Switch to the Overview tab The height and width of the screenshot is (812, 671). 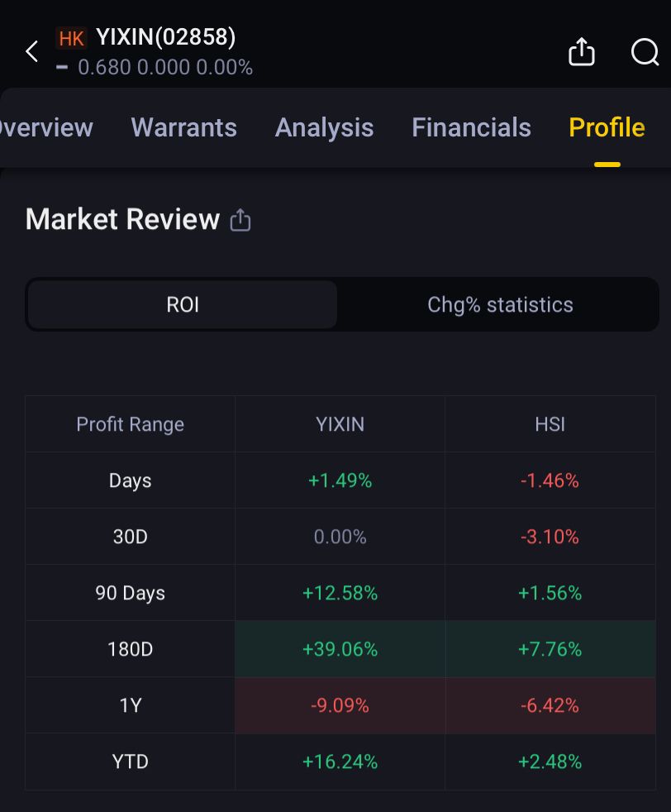(46, 127)
